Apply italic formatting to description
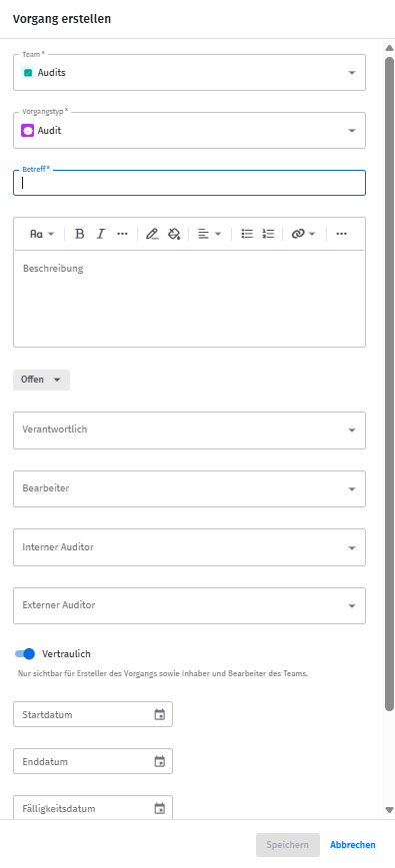Screen dimensions: 395x868 pos(100,234)
